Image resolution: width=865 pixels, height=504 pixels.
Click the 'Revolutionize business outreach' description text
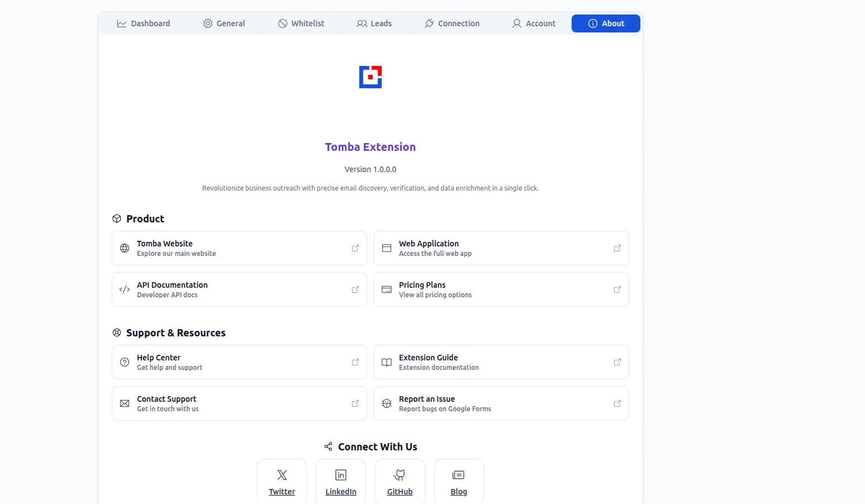click(370, 188)
